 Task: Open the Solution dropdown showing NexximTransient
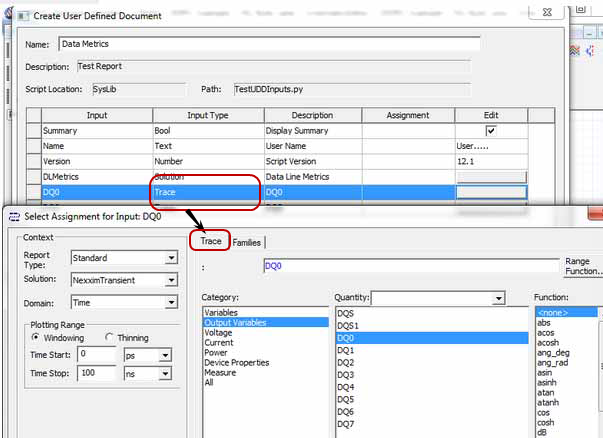click(x=171, y=280)
